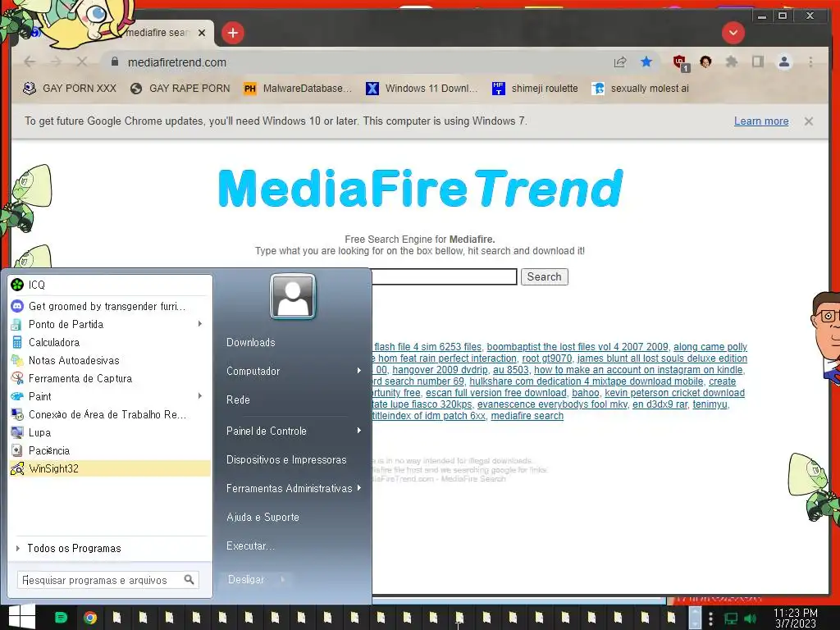Open the 'evanescence everybodys fool mkv' link
840x630 pixels.
552,404
